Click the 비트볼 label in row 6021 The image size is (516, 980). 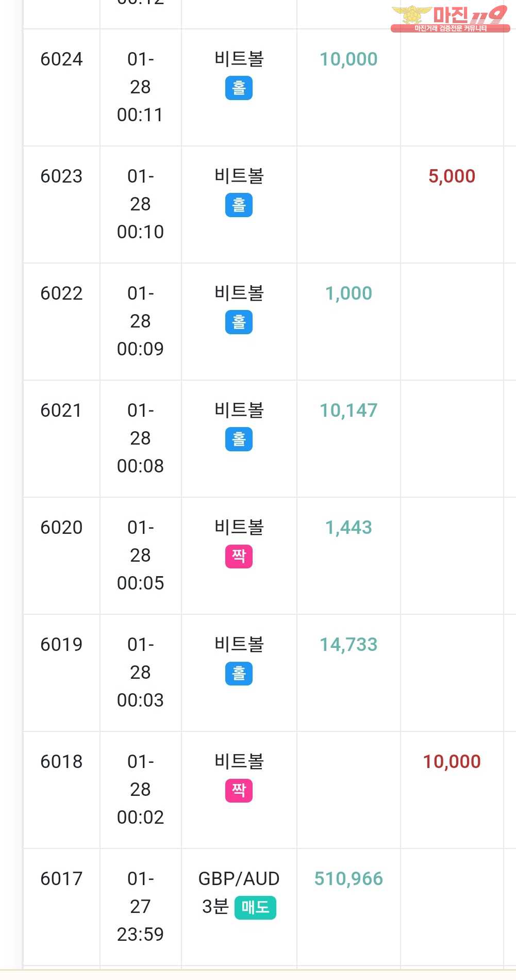pos(239,411)
